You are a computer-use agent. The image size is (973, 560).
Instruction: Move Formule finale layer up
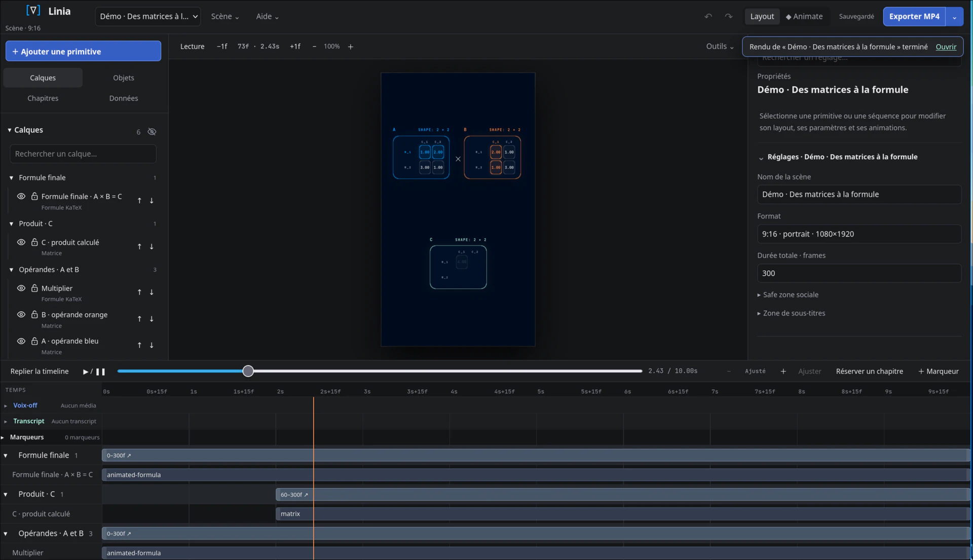tap(139, 201)
